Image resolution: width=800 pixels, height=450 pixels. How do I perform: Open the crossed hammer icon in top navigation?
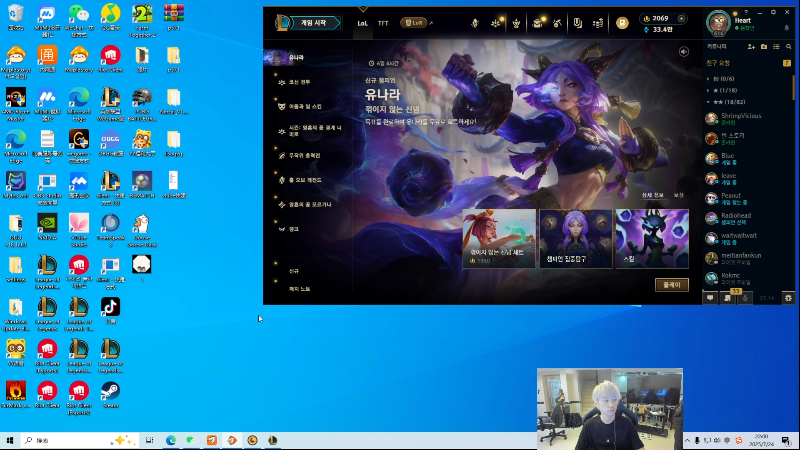tap(557, 23)
